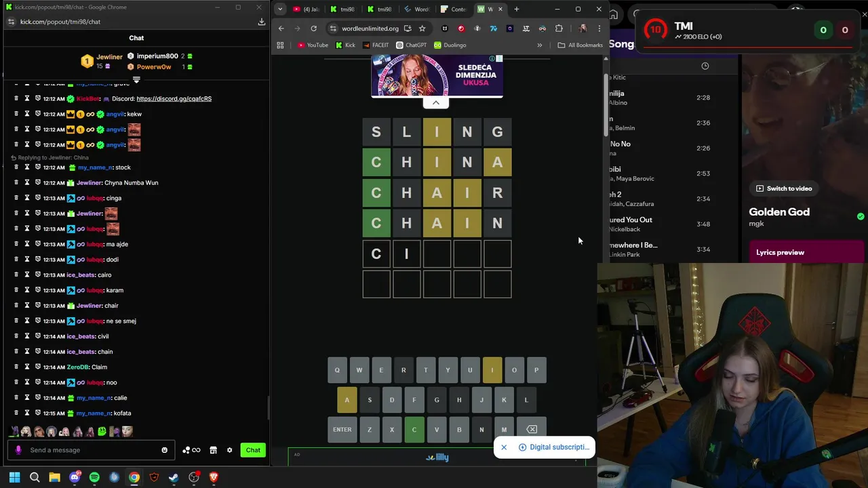The width and height of the screenshot is (868, 488).
Task: Go back in the Wordle browser window
Action: [281, 28]
